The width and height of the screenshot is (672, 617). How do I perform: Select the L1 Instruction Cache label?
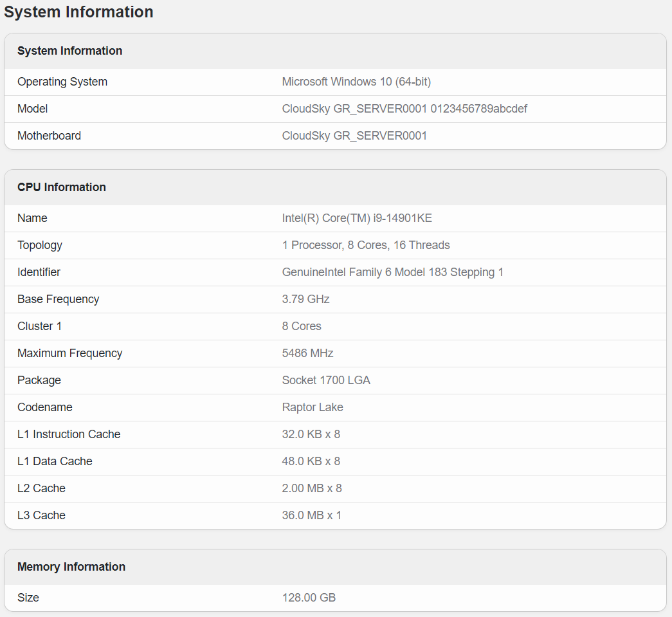click(x=69, y=434)
